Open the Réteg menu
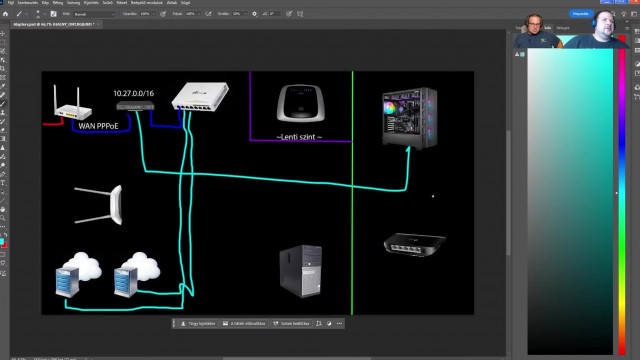The width and height of the screenshot is (640, 360). (x=58, y=2)
